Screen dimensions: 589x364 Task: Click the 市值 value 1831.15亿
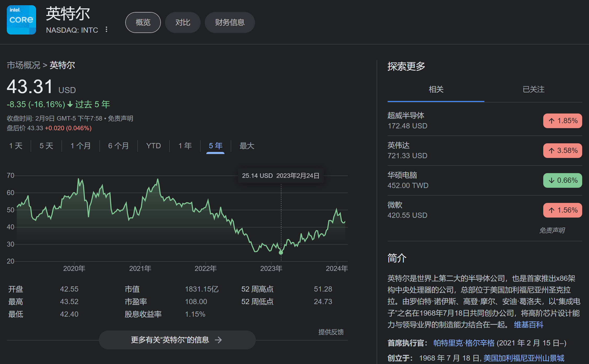(202, 289)
